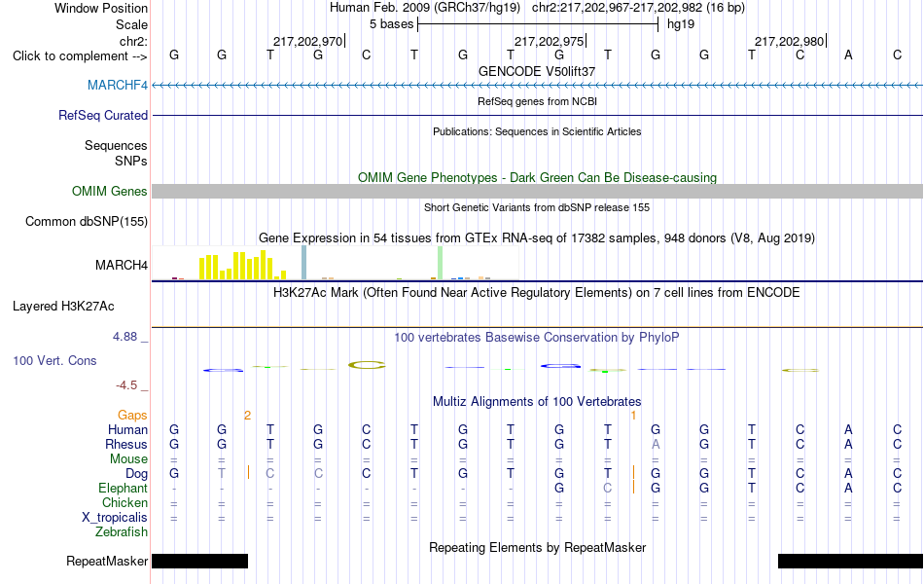
Task: Click the tall blue-gray GTEx expression bar
Action: pos(304,263)
